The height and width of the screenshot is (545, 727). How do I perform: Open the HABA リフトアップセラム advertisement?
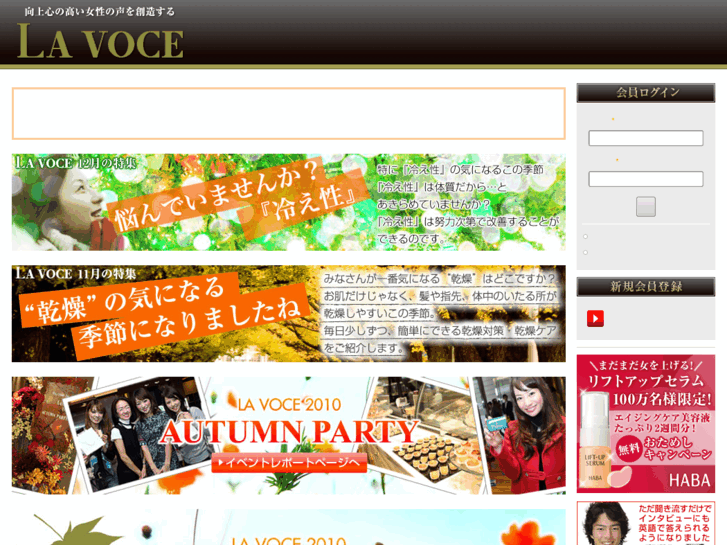click(645, 424)
